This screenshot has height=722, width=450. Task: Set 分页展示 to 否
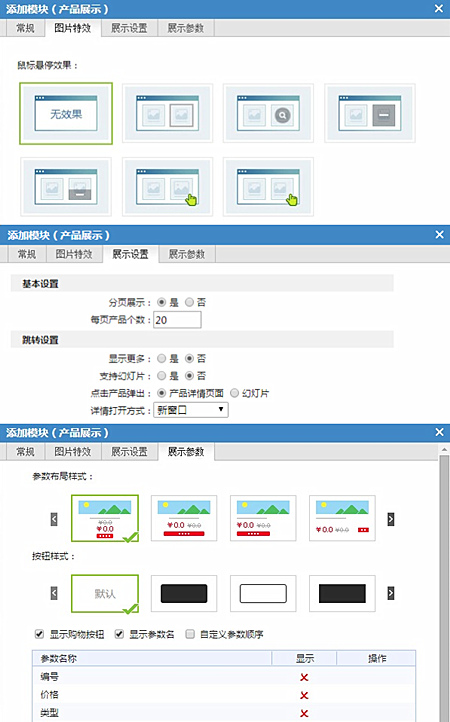click(189, 303)
